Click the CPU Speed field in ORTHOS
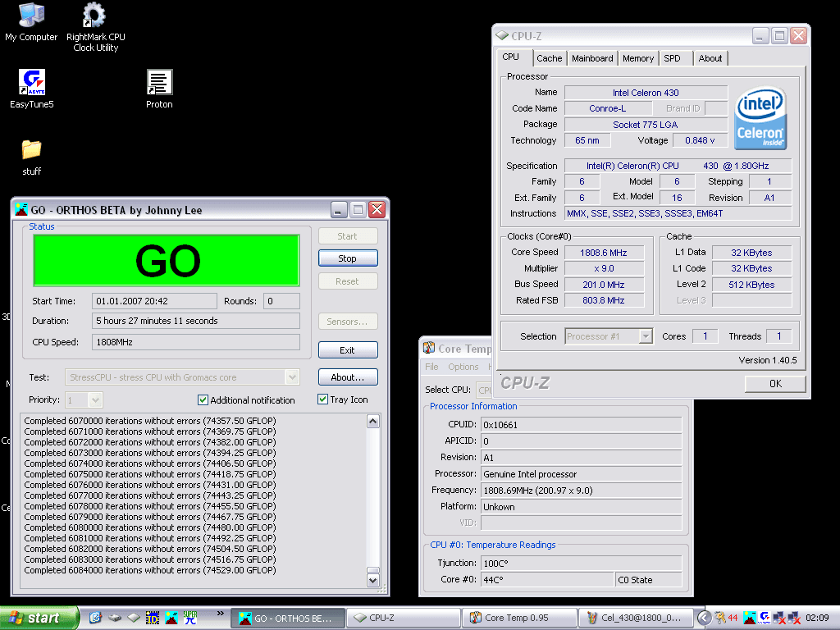Image resolution: width=840 pixels, height=630 pixels. (x=195, y=342)
